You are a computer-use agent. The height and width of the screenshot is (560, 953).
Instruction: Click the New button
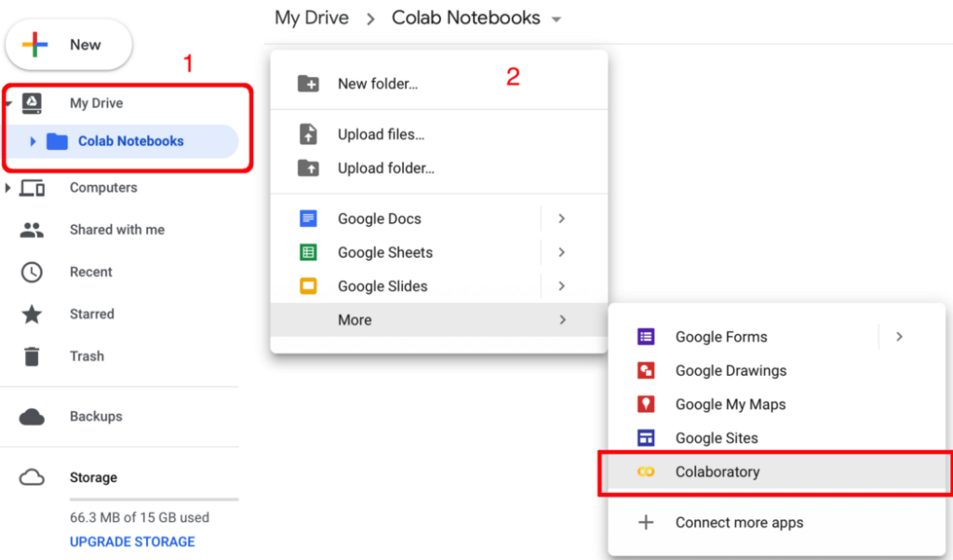tap(69, 45)
